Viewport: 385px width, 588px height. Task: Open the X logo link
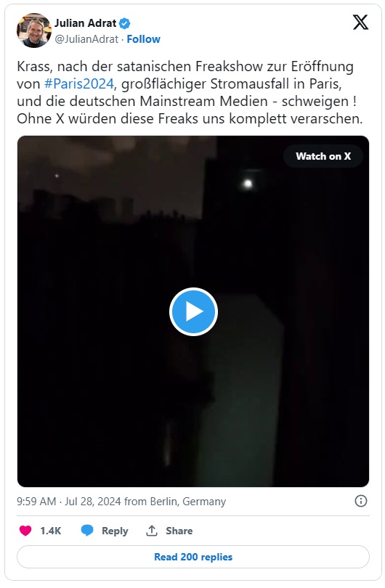360,23
